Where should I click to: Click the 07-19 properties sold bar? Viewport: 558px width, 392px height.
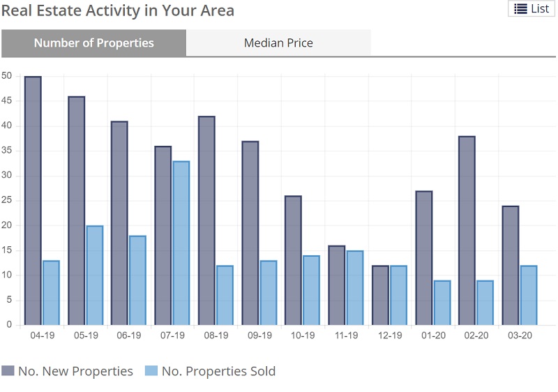(181, 243)
